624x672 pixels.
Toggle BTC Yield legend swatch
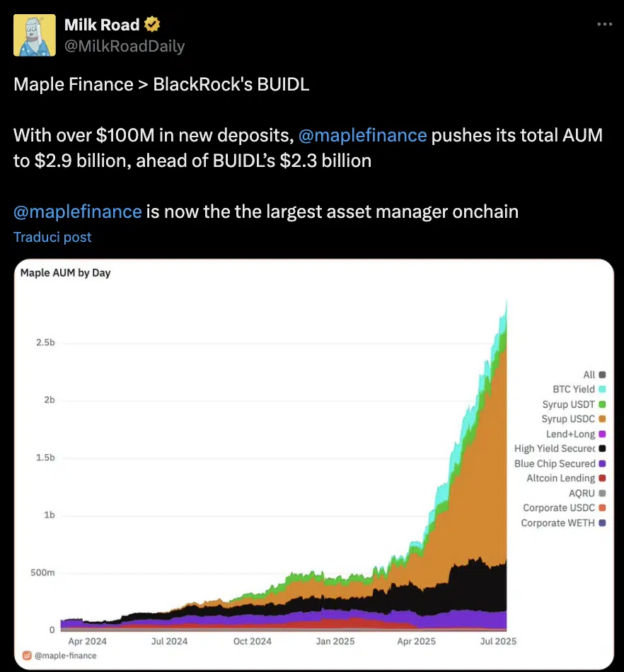[x=602, y=390]
